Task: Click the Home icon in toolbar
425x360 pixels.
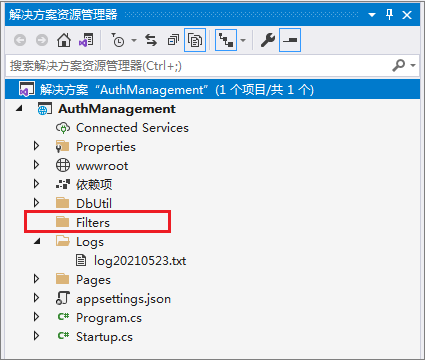Action: click(64, 40)
